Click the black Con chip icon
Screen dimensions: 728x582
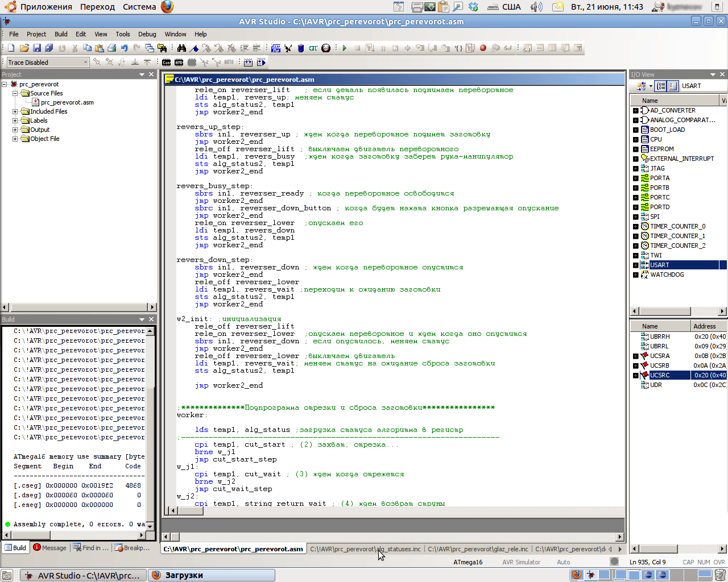point(166,63)
